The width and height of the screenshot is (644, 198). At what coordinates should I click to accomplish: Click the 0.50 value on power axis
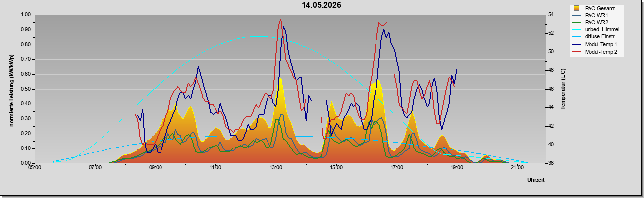click(x=25, y=89)
